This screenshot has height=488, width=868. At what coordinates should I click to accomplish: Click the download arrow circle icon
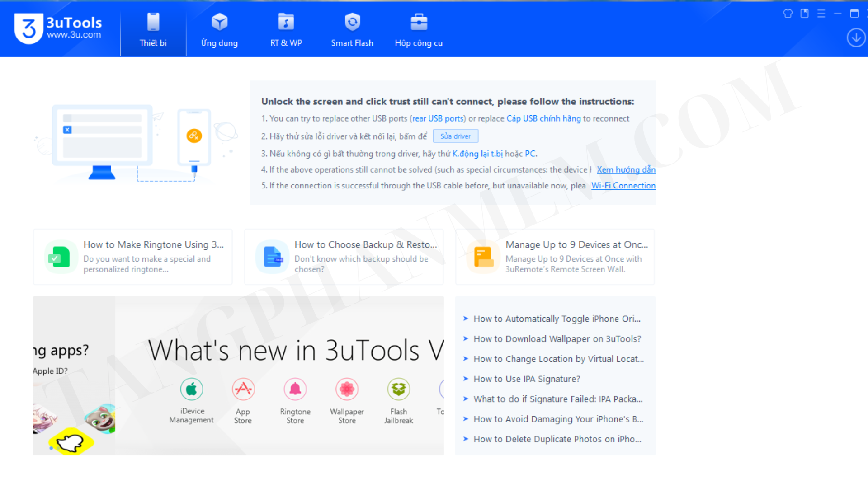click(x=856, y=38)
